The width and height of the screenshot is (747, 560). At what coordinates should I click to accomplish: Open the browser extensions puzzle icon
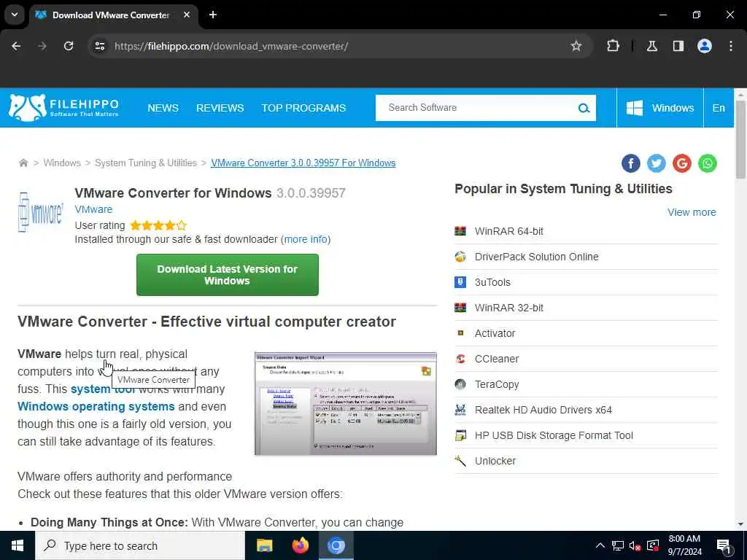pyautogui.click(x=613, y=46)
